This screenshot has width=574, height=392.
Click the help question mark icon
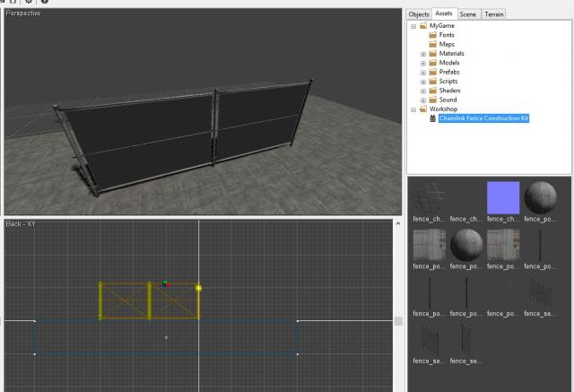(45, 3)
